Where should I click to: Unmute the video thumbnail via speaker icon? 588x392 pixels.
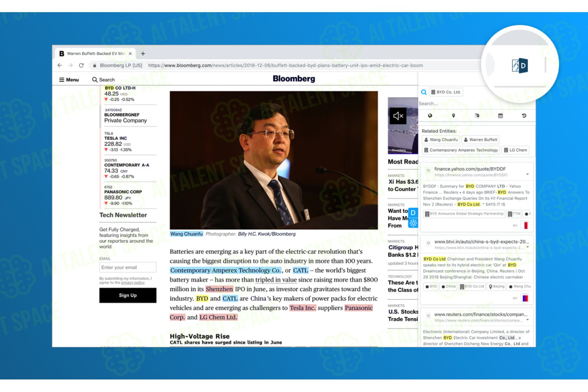[398, 116]
